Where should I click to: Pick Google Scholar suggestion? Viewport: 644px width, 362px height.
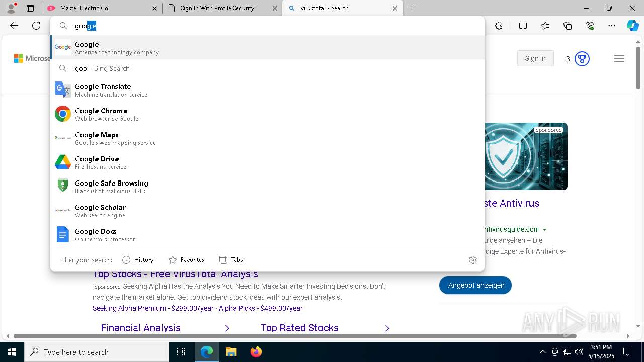pyautogui.click(x=267, y=211)
